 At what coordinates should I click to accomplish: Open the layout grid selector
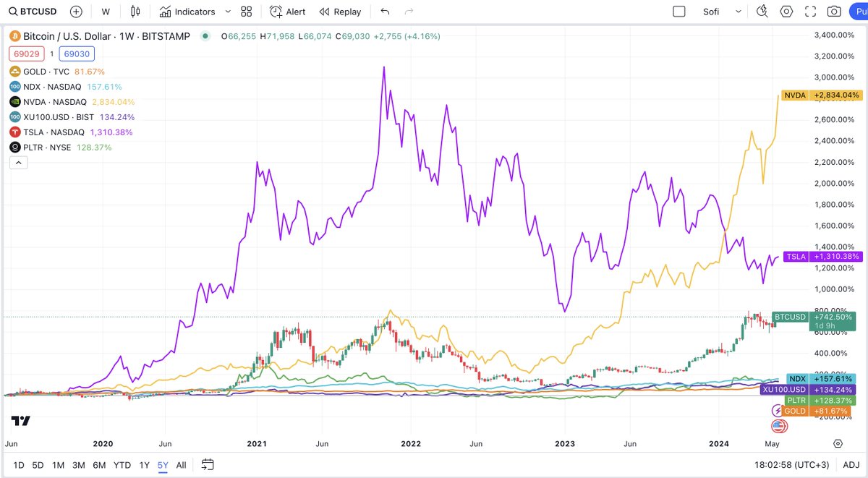click(246, 12)
